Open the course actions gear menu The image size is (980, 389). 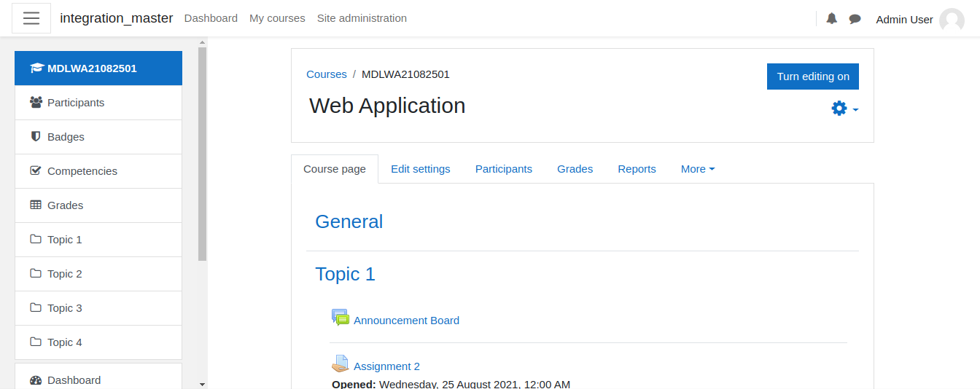845,109
